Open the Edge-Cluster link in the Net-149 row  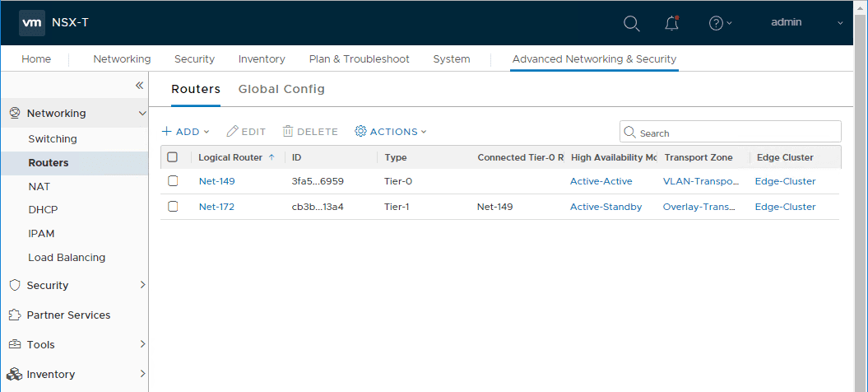click(x=785, y=181)
